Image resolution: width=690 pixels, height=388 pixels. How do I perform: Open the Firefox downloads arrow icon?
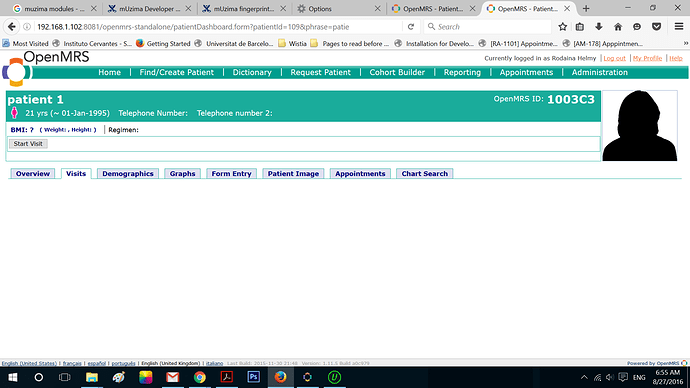pos(598,27)
